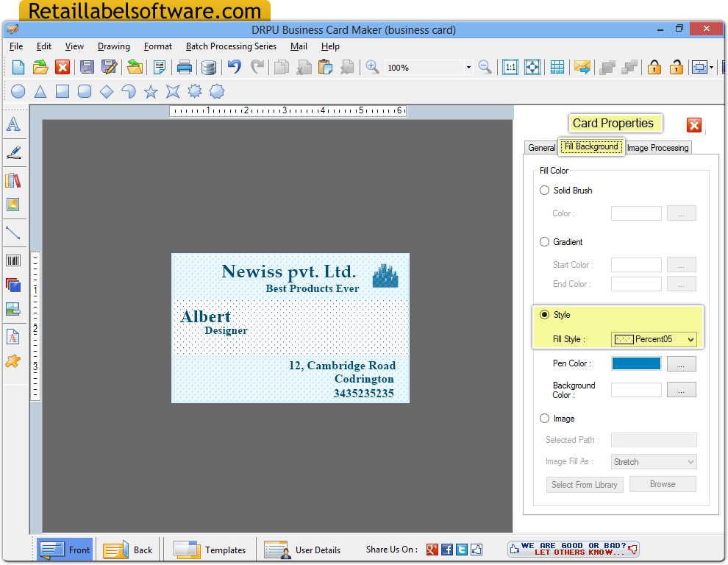The image size is (728, 565).
Task: Select the signature pen tool in the sidebar
Action: click(x=13, y=152)
